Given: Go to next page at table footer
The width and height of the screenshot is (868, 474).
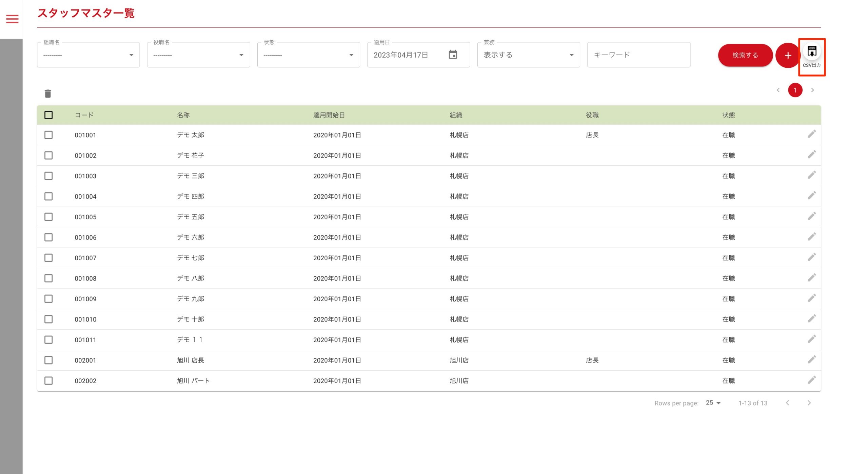Looking at the screenshot, I should pos(809,403).
